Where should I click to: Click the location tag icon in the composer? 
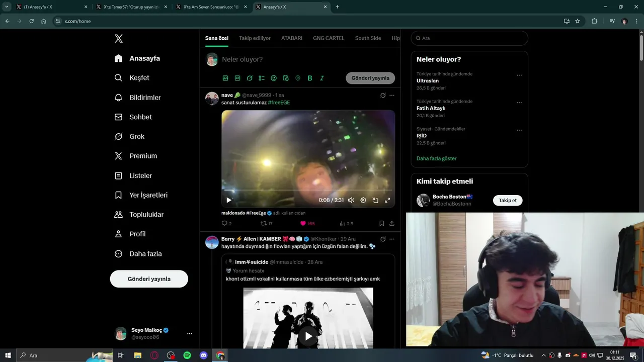coord(298,78)
